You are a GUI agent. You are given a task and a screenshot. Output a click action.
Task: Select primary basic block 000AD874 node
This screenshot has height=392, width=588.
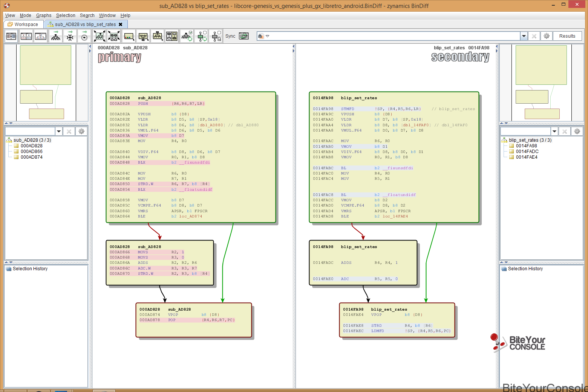coord(194,320)
